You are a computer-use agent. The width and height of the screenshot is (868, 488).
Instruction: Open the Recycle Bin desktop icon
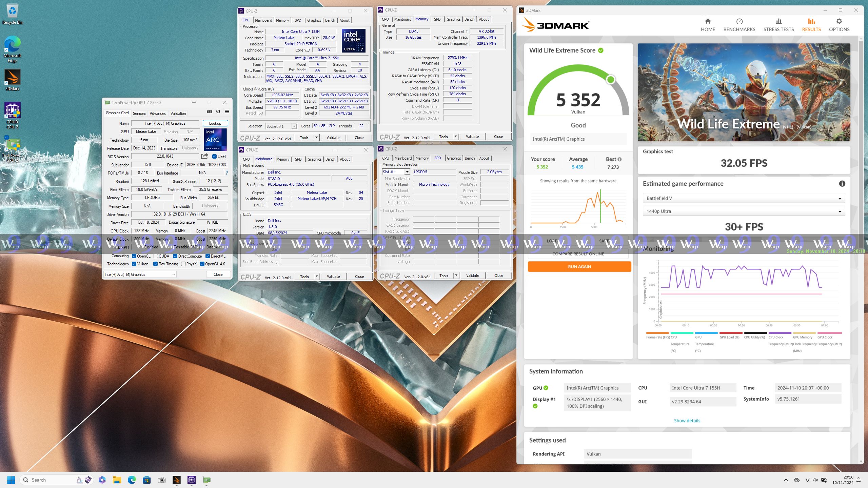click(x=13, y=14)
